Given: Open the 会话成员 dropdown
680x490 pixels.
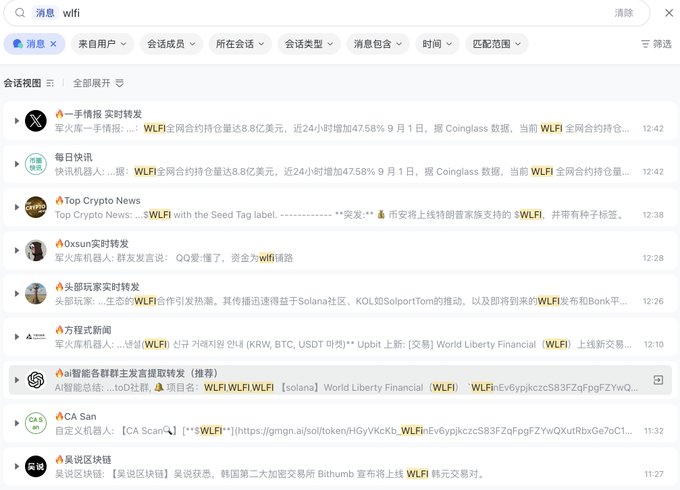Looking at the screenshot, I should [171, 44].
